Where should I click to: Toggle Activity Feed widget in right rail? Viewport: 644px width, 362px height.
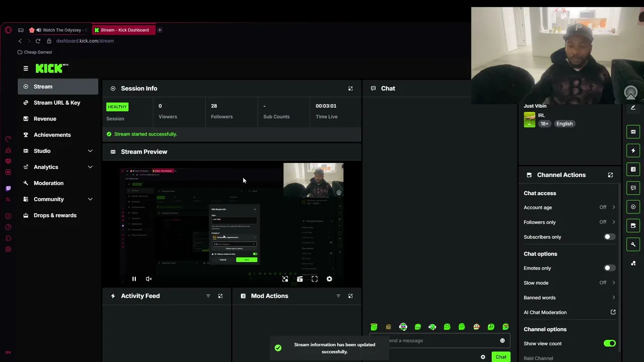tap(633, 150)
